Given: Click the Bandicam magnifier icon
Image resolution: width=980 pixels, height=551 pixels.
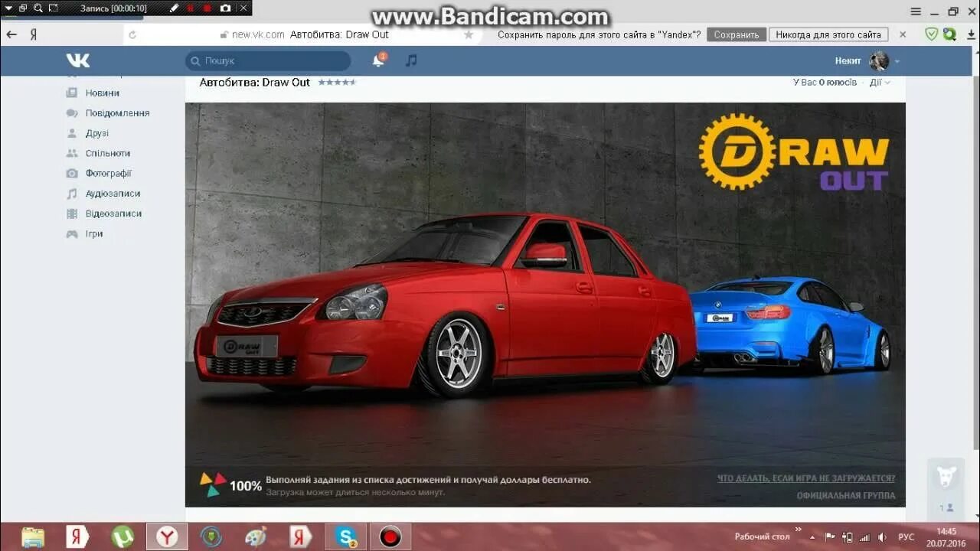Looking at the screenshot, I should click(38, 8).
